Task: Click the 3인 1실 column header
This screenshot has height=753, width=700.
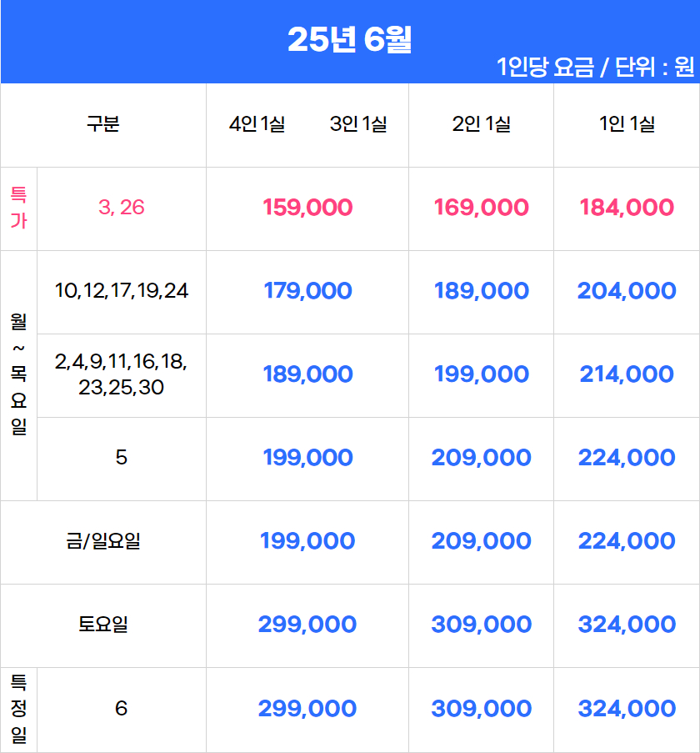Action: 358,124
